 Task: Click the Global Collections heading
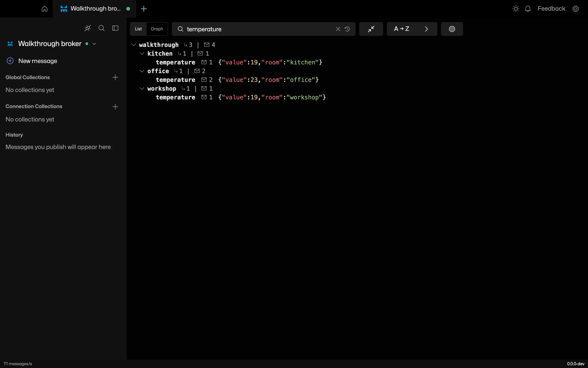[28, 78]
